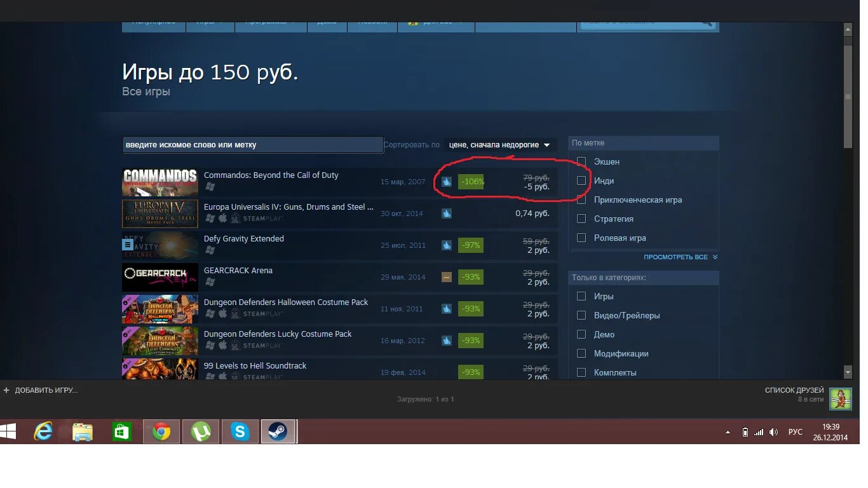
Task: Click price 0,74 руб. for Europa Universalis
Action: (x=532, y=213)
